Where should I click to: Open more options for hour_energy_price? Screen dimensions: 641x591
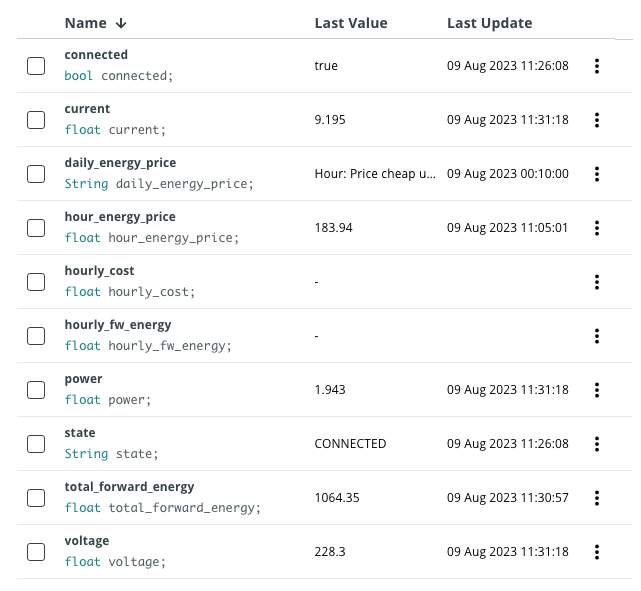coord(597,228)
